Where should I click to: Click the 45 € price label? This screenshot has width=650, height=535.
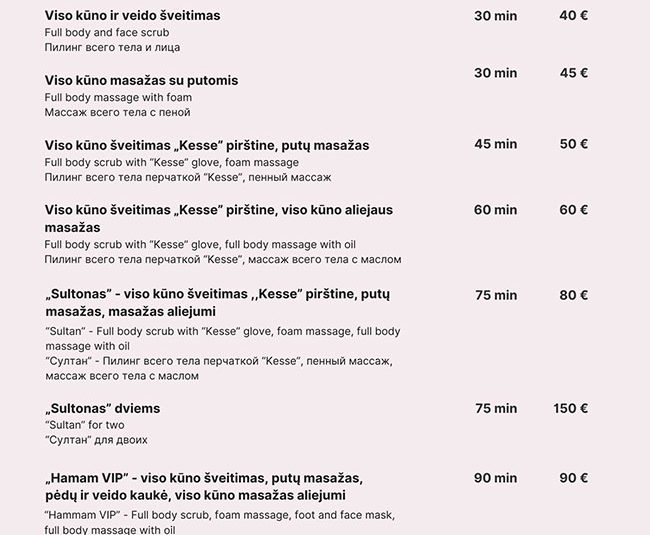(x=574, y=73)
